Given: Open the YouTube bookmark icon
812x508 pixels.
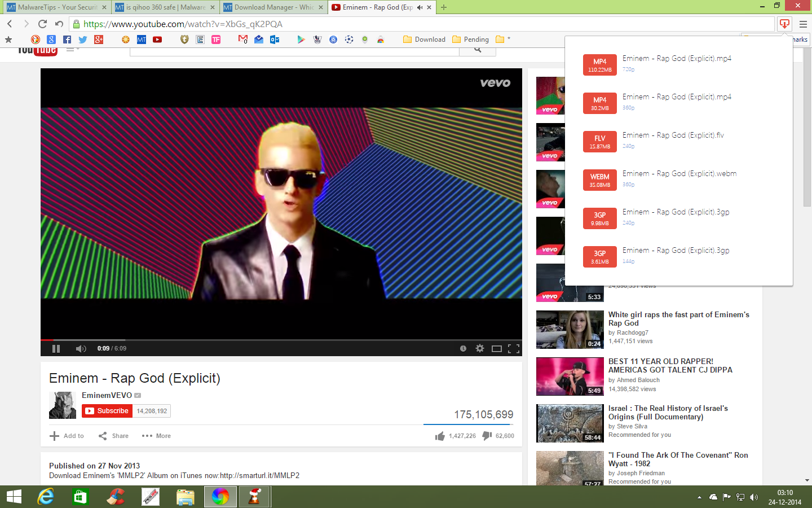Looking at the screenshot, I should (157, 40).
